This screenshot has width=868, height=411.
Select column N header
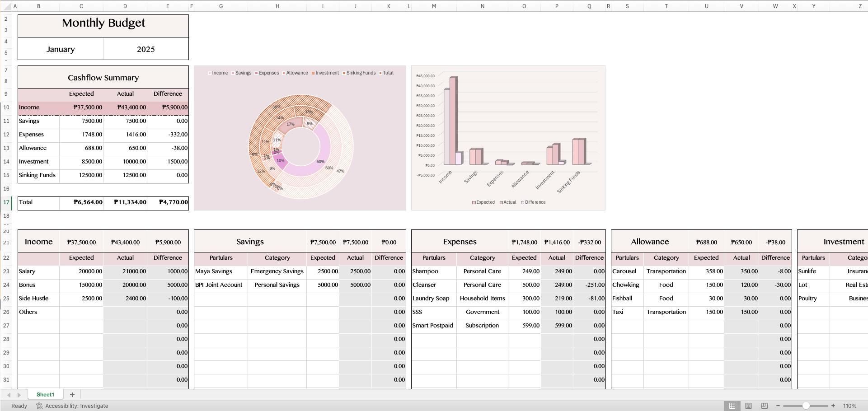(x=483, y=6)
